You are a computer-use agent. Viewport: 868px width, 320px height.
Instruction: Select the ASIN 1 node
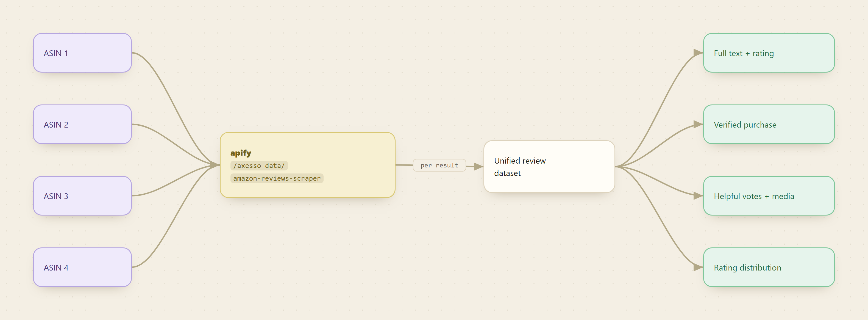point(82,53)
